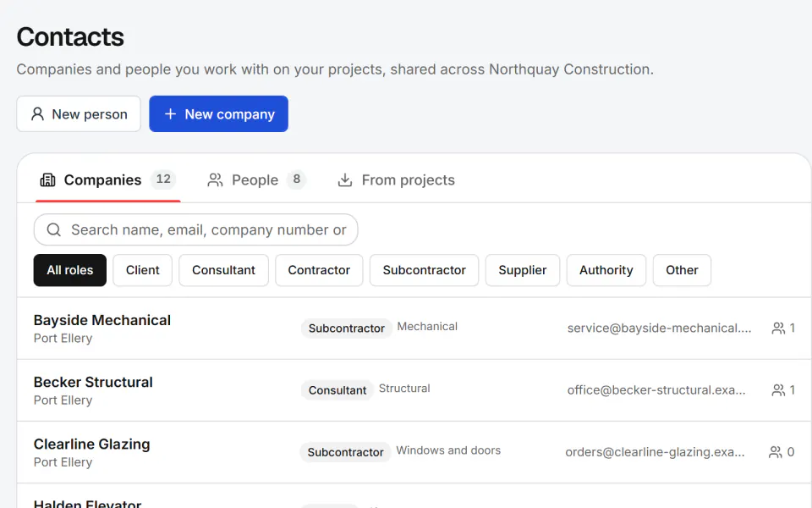
Task: Click Port Ellery under Clearline Glazing
Action: 63,462
